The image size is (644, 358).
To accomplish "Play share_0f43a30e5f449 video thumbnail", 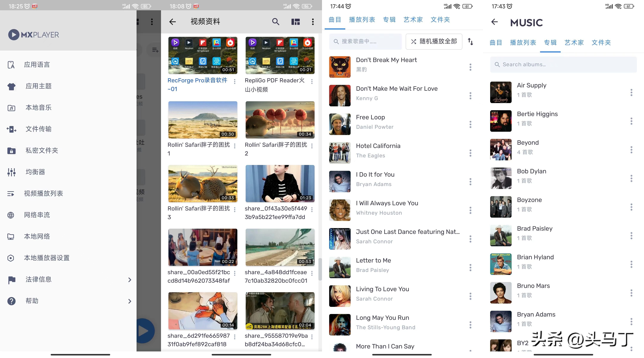I will pos(280,183).
